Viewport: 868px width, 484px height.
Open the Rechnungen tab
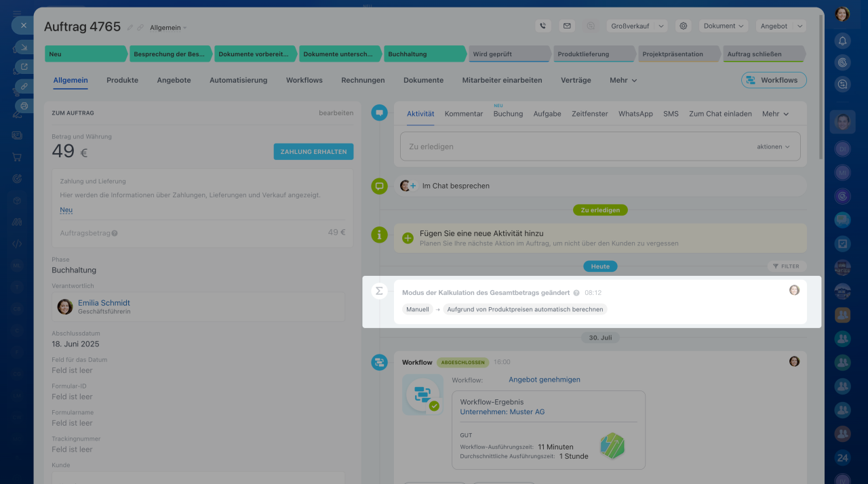click(363, 80)
